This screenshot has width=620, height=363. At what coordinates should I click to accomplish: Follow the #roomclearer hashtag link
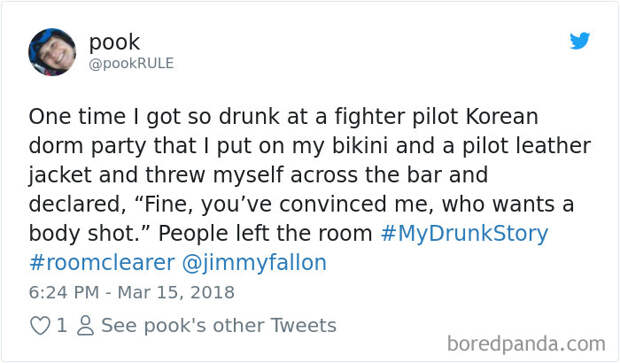102,263
